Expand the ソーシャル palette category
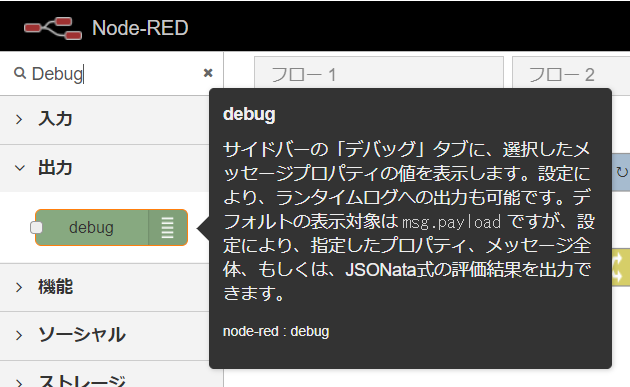 click(104, 335)
